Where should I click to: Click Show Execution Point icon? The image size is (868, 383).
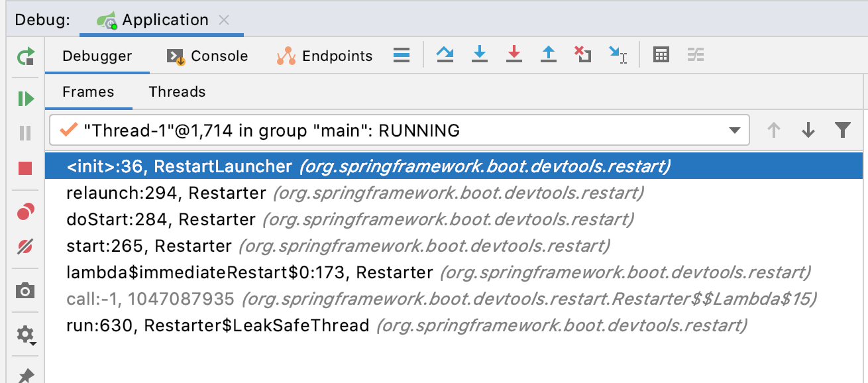click(x=401, y=56)
